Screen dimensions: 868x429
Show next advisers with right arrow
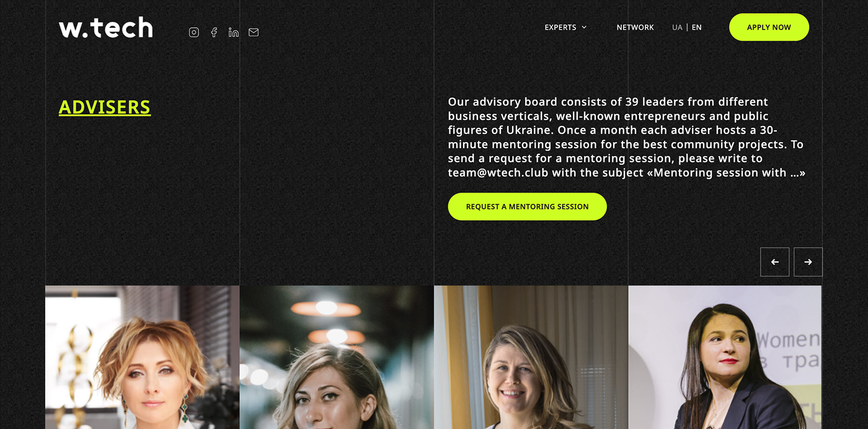(808, 262)
